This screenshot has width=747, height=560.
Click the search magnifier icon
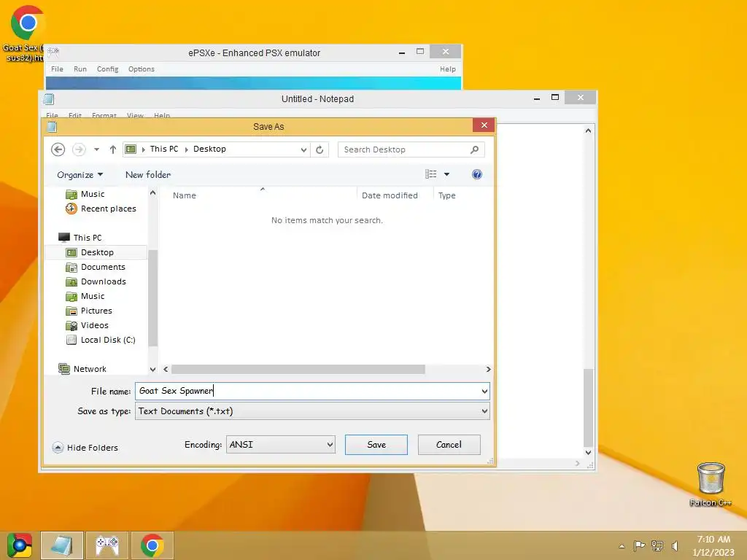click(x=474, y=149)
